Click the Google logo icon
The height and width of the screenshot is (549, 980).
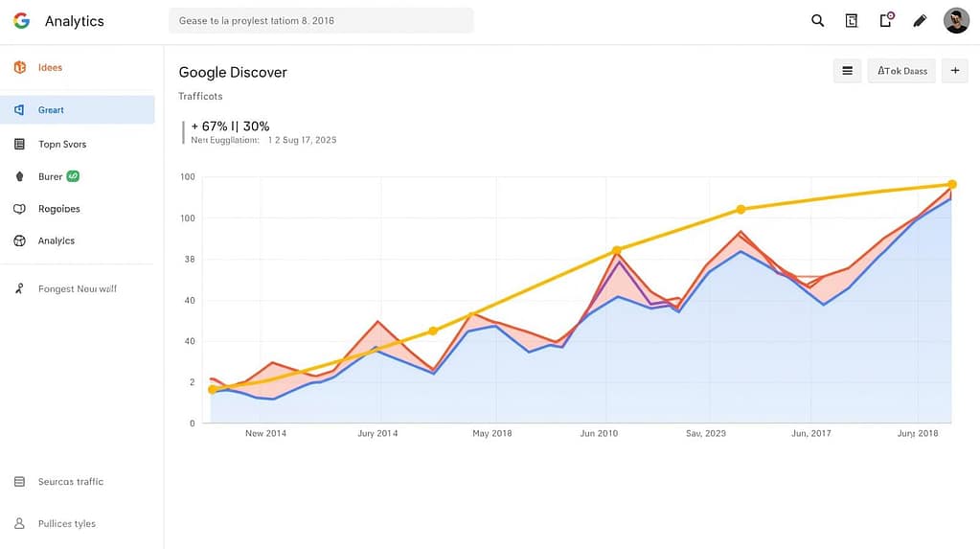pyautogui.click(x=21, y=21)
